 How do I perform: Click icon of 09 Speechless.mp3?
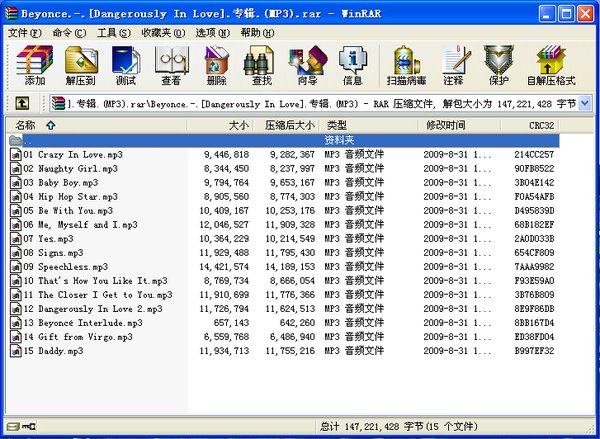(16, 267)
